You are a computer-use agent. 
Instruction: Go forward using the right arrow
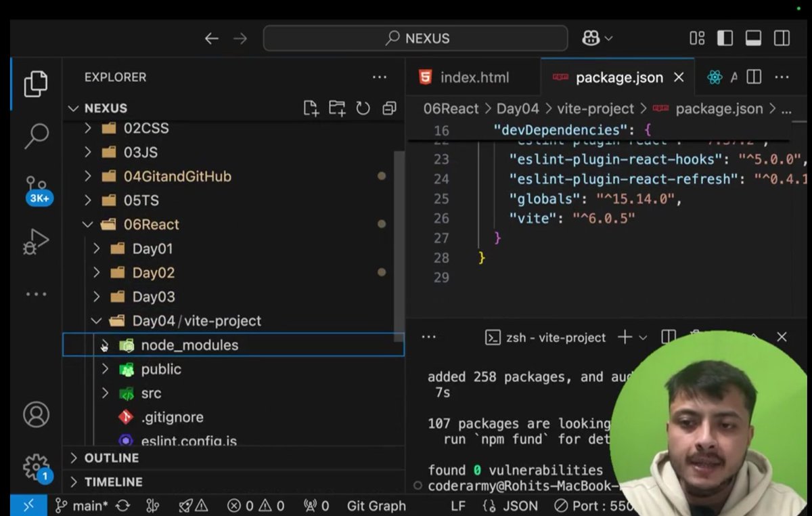[x=240, y=39]
